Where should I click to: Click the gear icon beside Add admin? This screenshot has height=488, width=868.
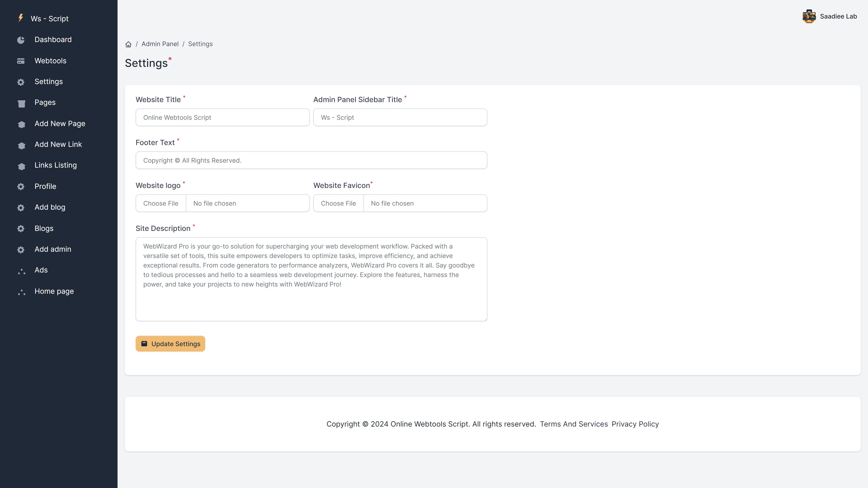coord(21,250)
